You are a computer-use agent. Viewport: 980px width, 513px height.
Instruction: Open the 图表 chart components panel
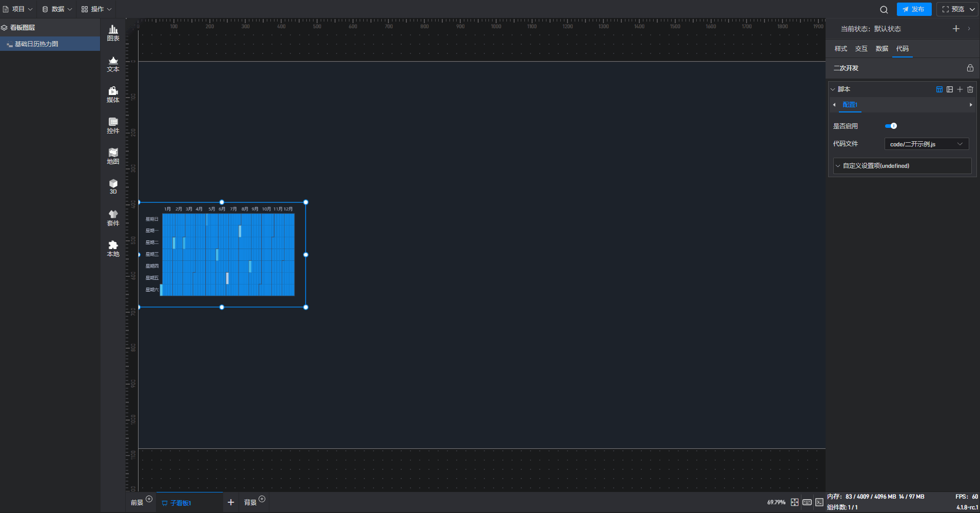click(113, 33)
